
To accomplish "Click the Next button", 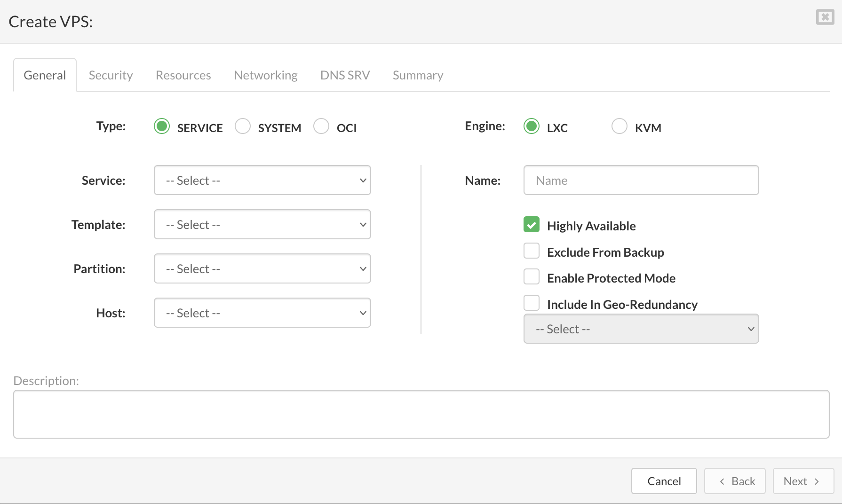I will 803,481.
